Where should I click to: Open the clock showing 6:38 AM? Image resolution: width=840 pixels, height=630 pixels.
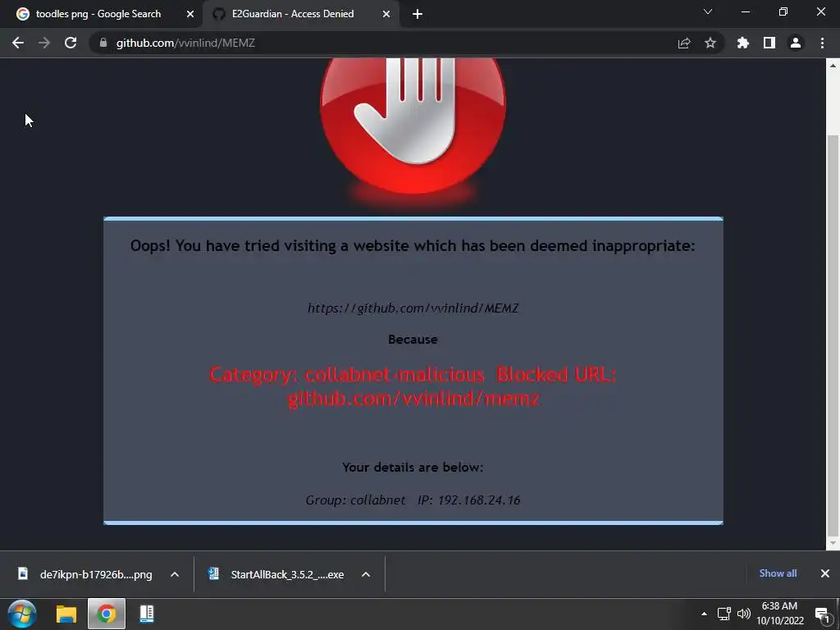pyautogui.click(x=780, y=614)
